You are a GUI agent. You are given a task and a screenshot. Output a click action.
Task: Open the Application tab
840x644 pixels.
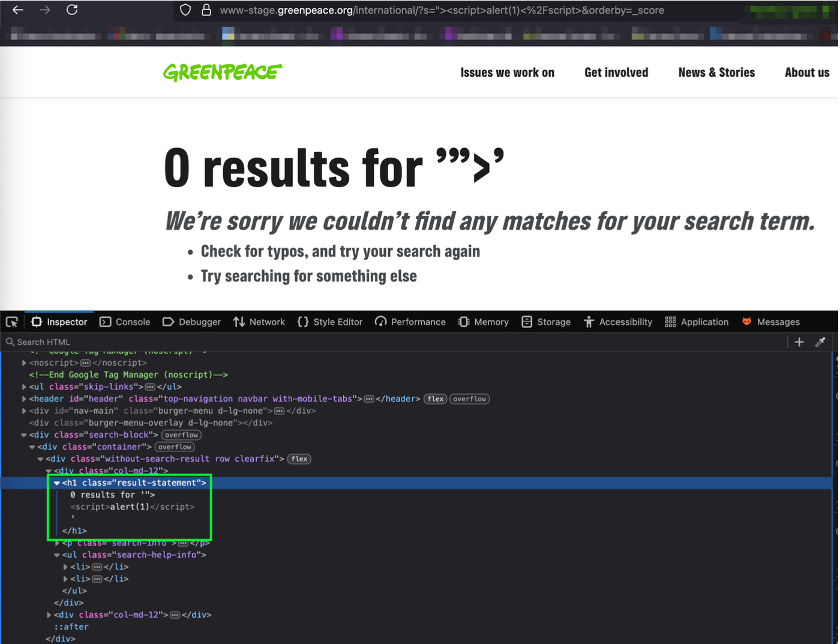pyautogui.click(x=697, y=322)
